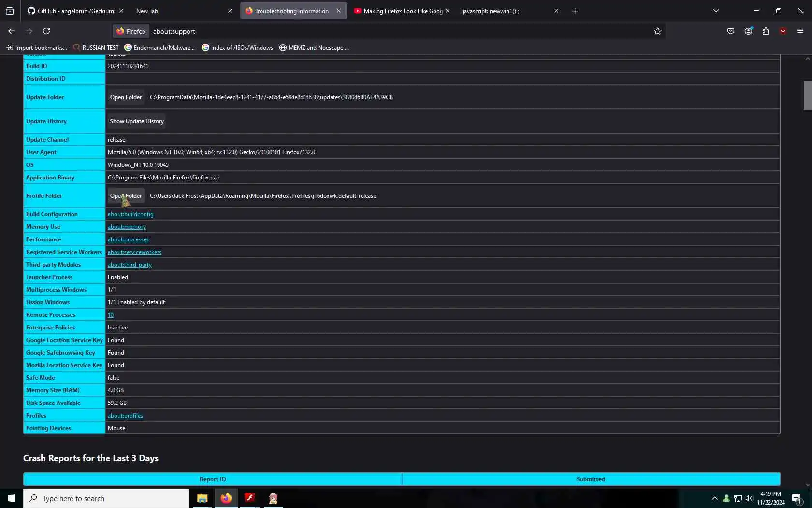Bookmark this page with the star icon
The height and width of the screenshot is (508, 812).
(657, 31)
